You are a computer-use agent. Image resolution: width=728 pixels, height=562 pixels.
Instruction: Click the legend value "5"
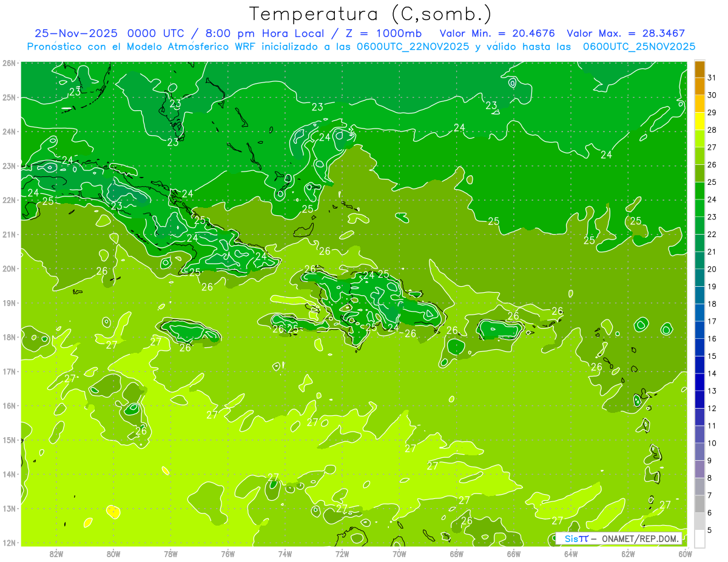tap(710, 530)
